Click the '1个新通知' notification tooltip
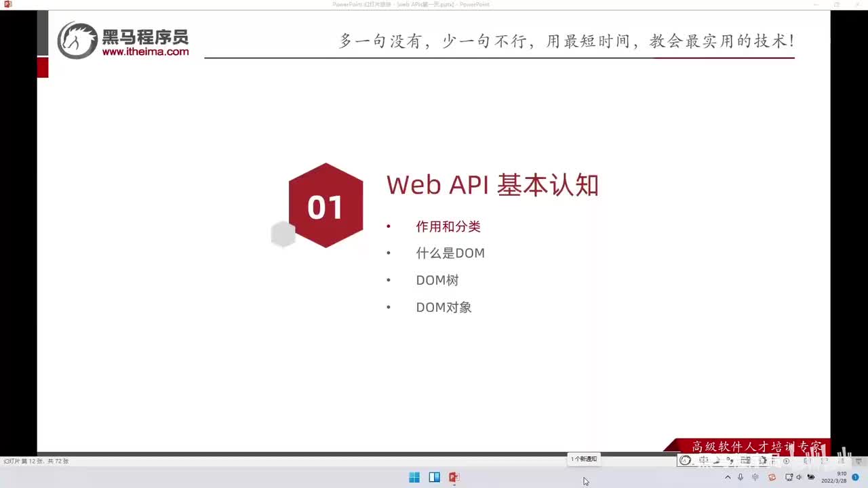868x488 pixels. pos(584,459)
